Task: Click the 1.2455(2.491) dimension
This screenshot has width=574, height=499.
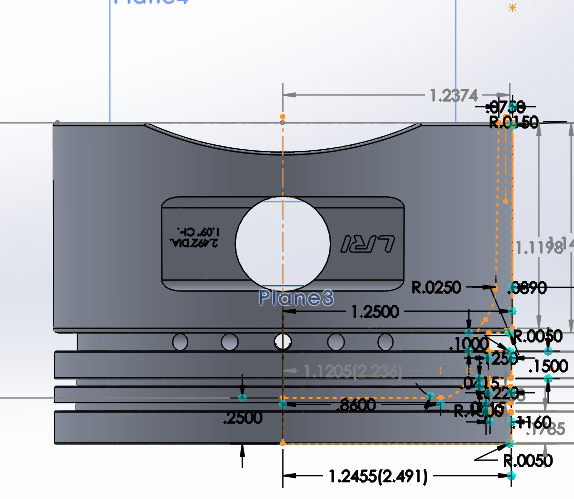Action: [x=378, y=476]
